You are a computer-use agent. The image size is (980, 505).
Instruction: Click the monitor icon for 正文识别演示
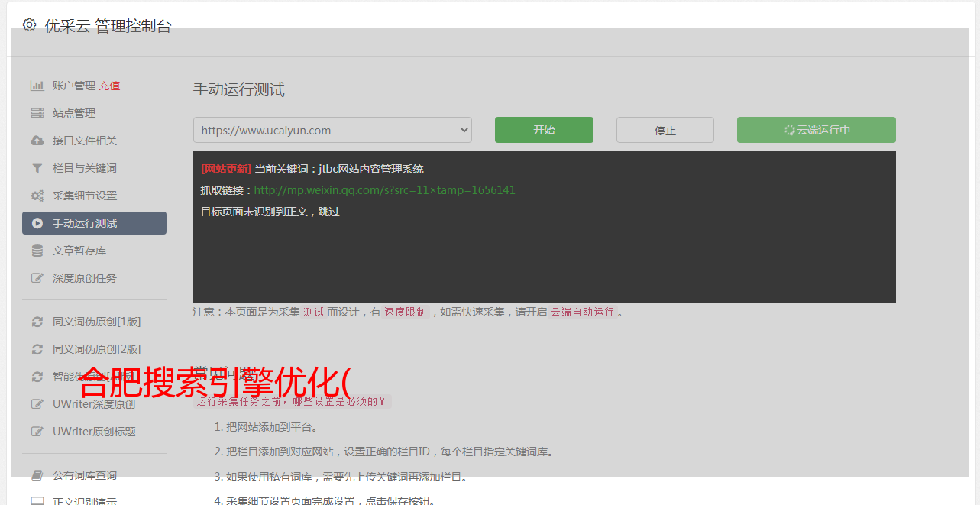(x=37, y=501)
